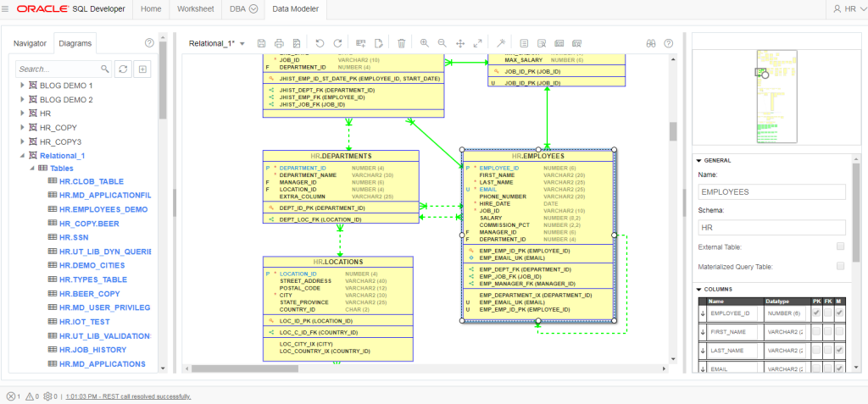
Task: Toggle the External Table checkbox
Action: [840, 246]
